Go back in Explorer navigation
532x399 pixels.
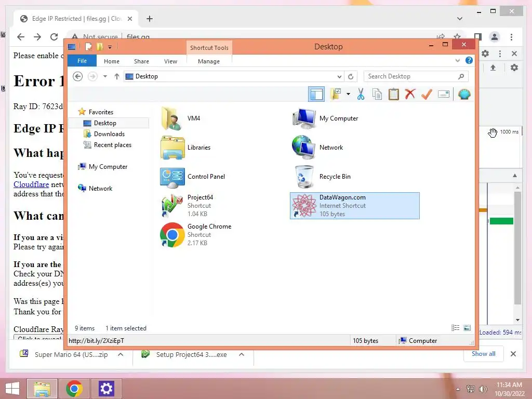[x=78, y=76]
